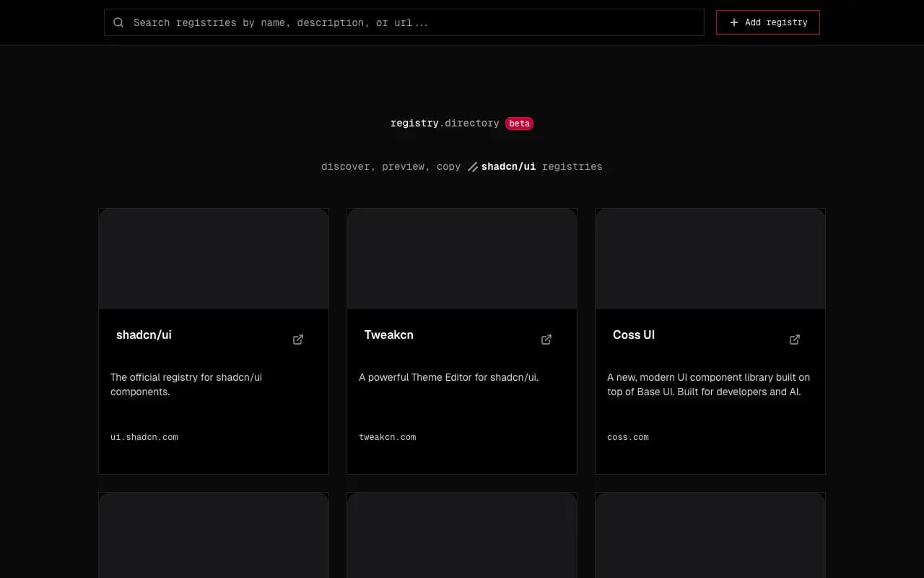Viewport: 924px width, 578px height.
Task: Open Tweakcn external link icon
Action: [x=546, y=339]
